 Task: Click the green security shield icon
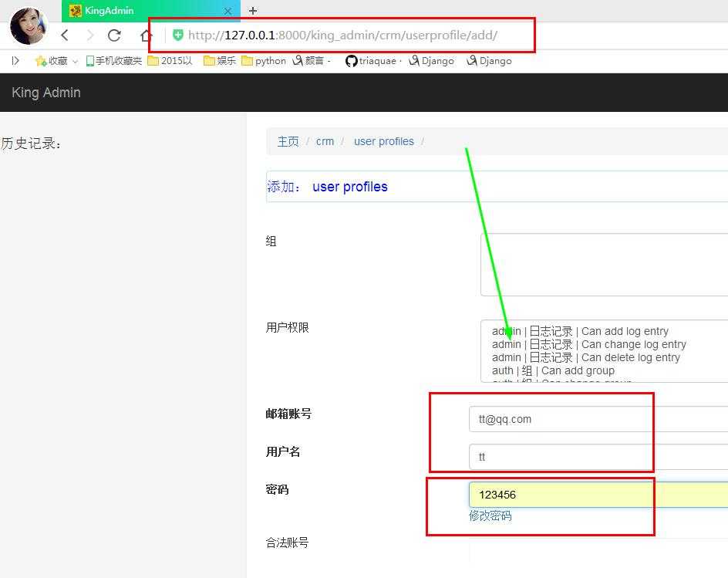click(178, 35)
